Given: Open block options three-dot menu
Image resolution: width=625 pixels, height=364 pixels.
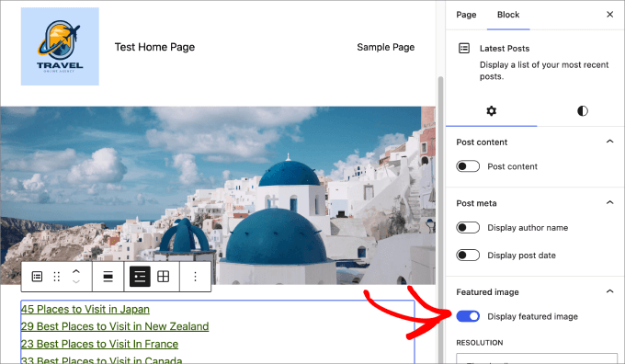Looking at the screenshot, I should 195,277.
